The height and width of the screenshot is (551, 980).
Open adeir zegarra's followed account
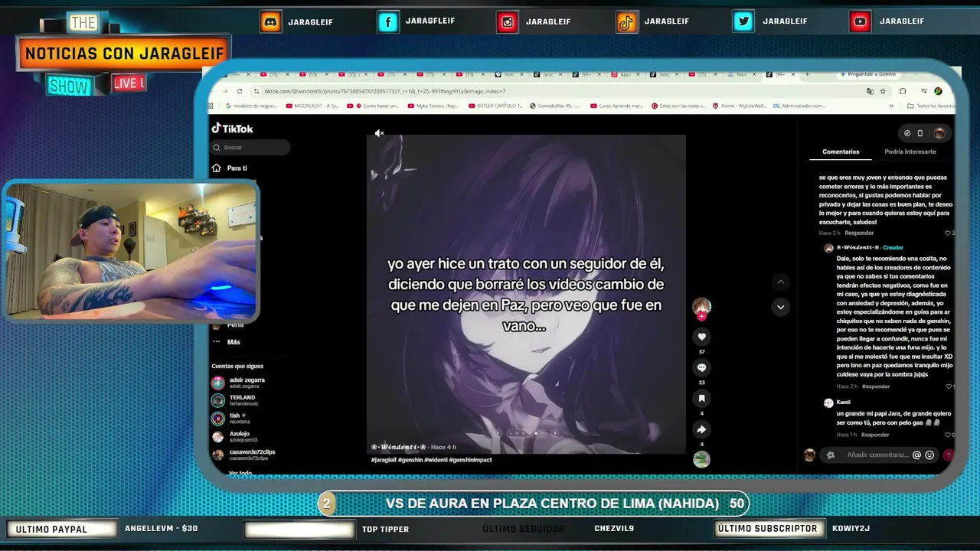point(239,383)
